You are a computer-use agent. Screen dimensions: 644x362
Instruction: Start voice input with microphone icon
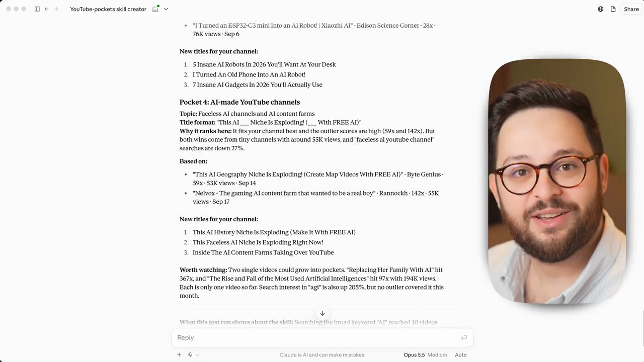190,354
